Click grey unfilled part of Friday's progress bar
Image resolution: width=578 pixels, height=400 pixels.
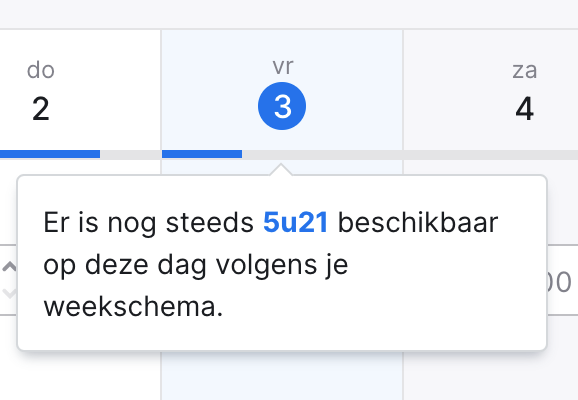point(322,154)
